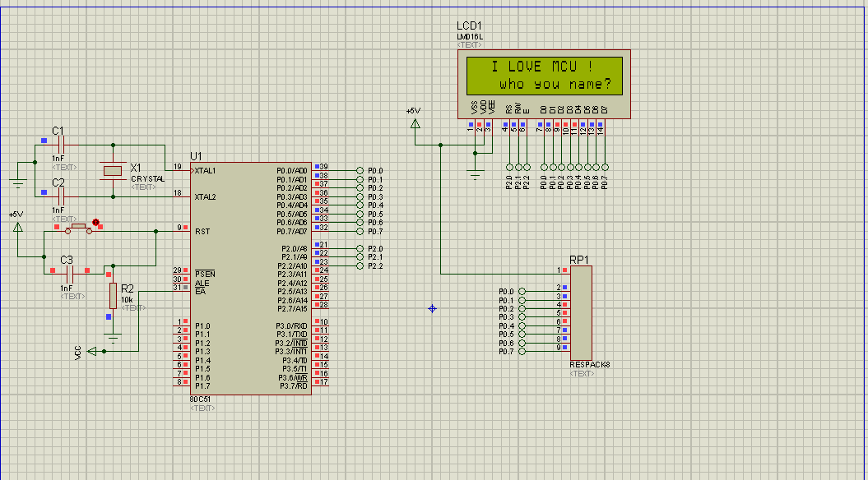Click the ground symbol below the LCD

click(475, 175)
